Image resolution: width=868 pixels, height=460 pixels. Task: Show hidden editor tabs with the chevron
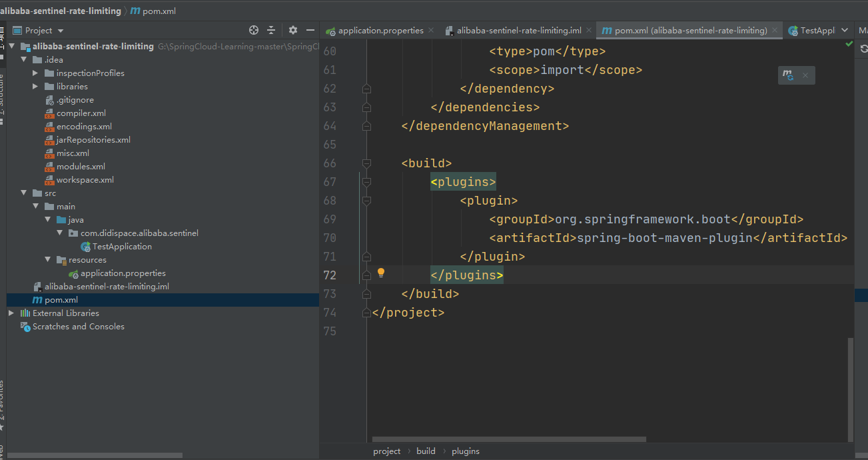tap(845, 31)
